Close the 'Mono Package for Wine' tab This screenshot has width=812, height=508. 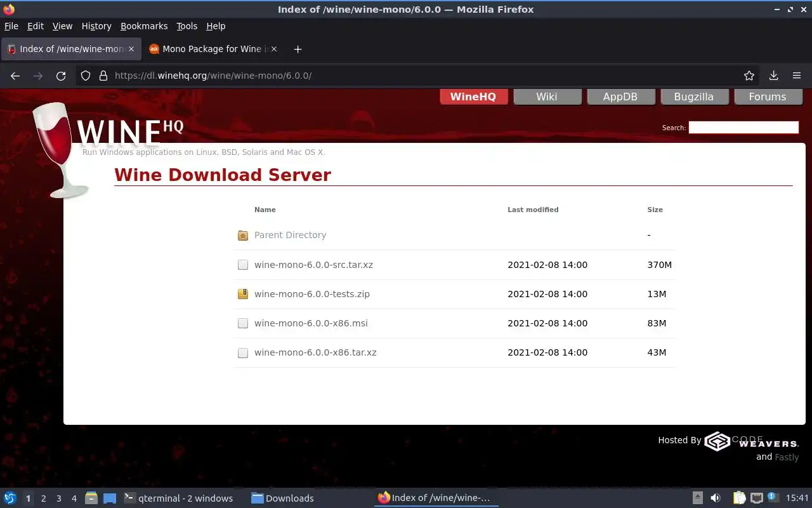[274, 49]
